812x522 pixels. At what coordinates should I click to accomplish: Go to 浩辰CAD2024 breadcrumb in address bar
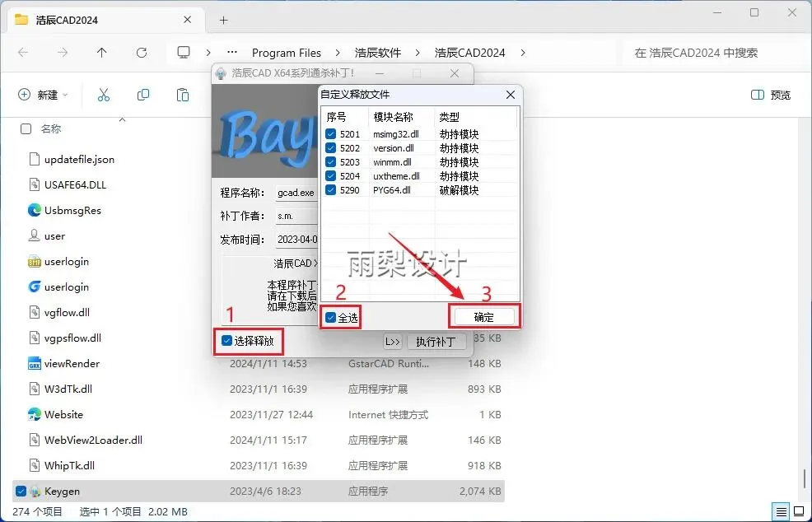[469, 53]
